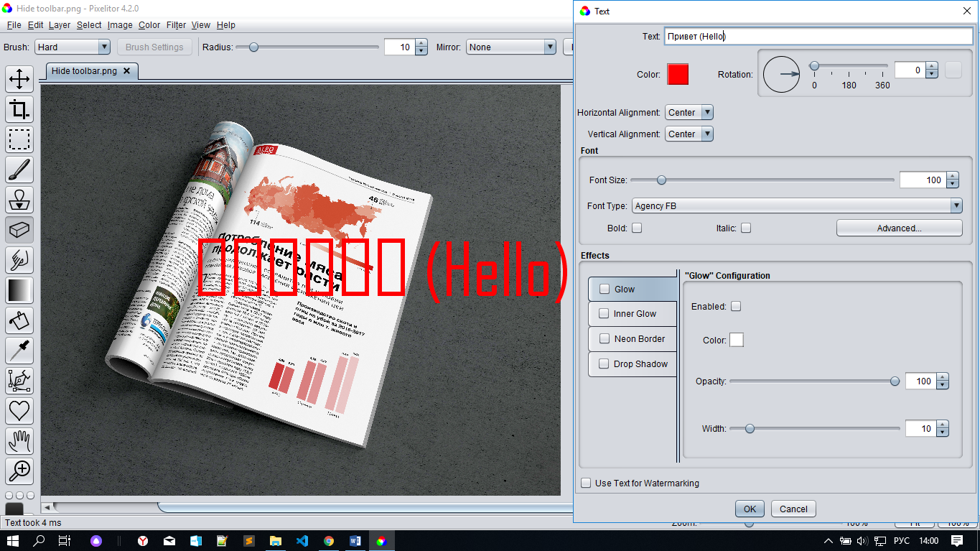Select the Move tool
The height and width of the screenshot is (551, 980).
click(19, 79)
